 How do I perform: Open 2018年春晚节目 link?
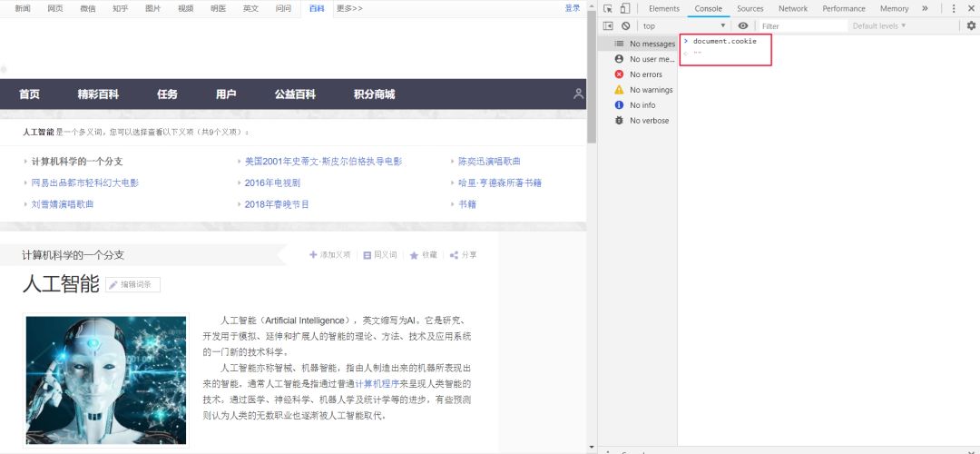click(277, 204)
